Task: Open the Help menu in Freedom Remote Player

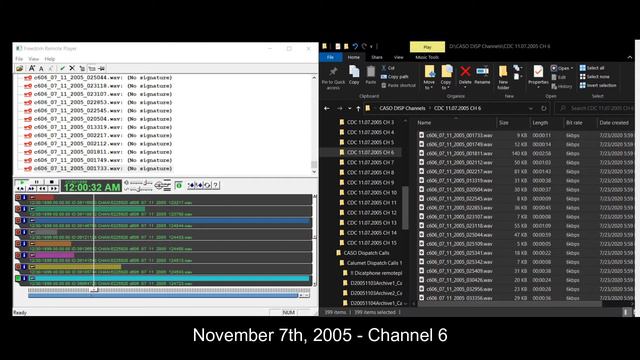Action: (49, 59)
